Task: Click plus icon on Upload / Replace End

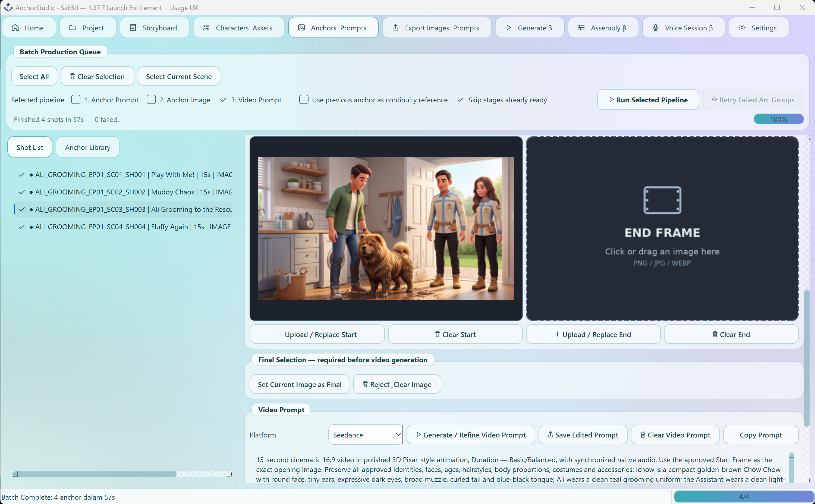Action: 557,334
